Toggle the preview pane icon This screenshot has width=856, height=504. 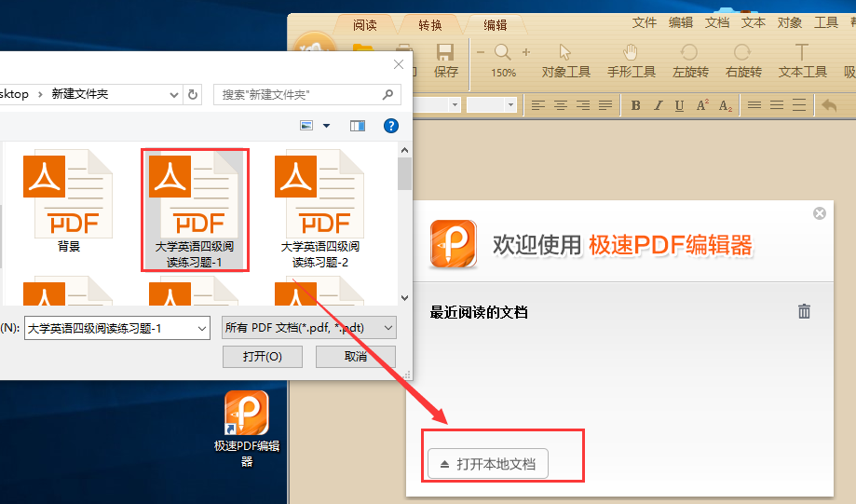tap(358, 126)
